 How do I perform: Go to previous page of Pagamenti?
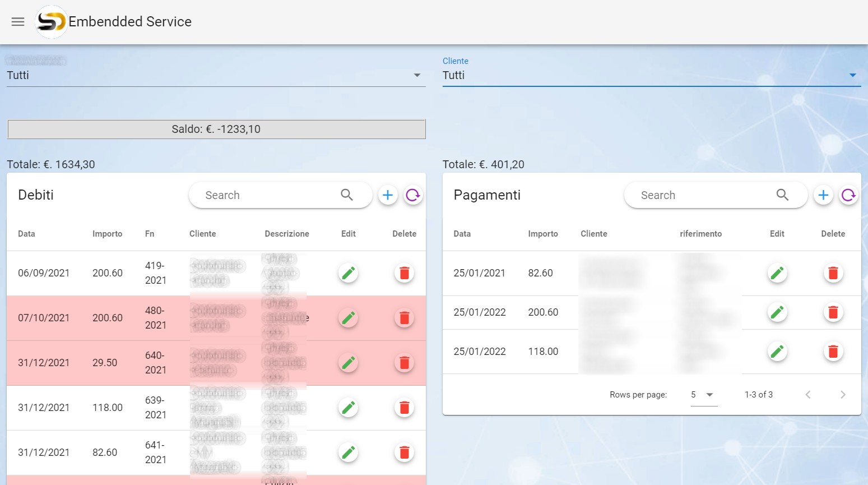(x=808, y=395)
